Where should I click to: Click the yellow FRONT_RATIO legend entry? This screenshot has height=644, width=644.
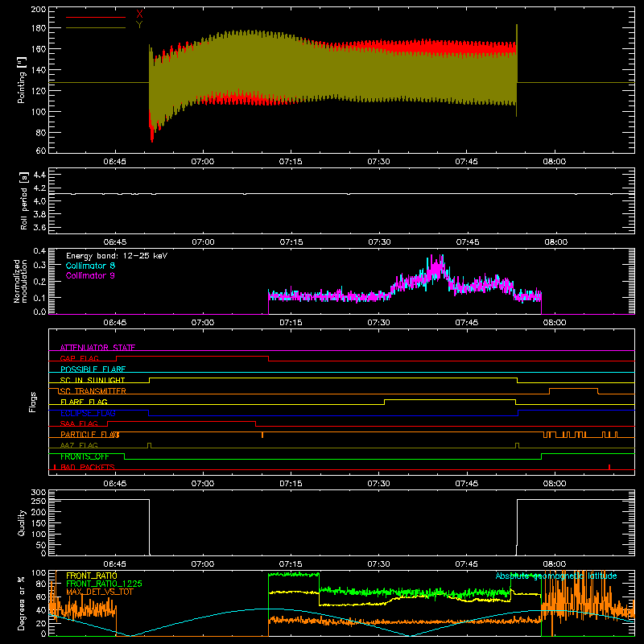(91, 576)
